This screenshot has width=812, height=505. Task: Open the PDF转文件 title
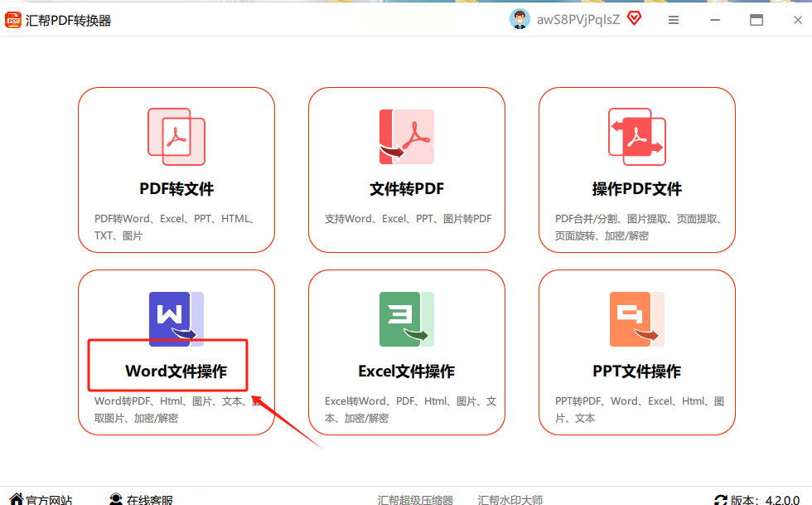[176, 189]
